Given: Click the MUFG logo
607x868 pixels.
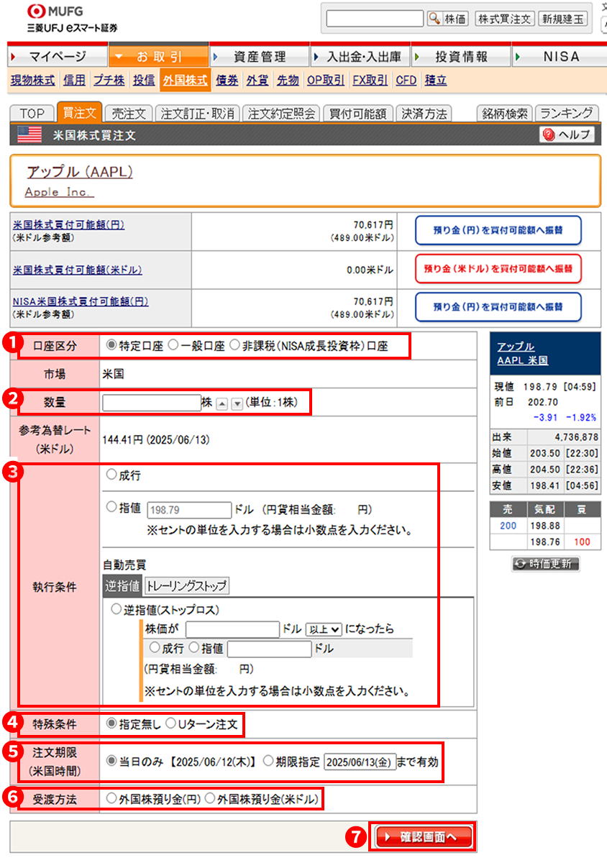Looking at the screenshot, I should (54, 12).
